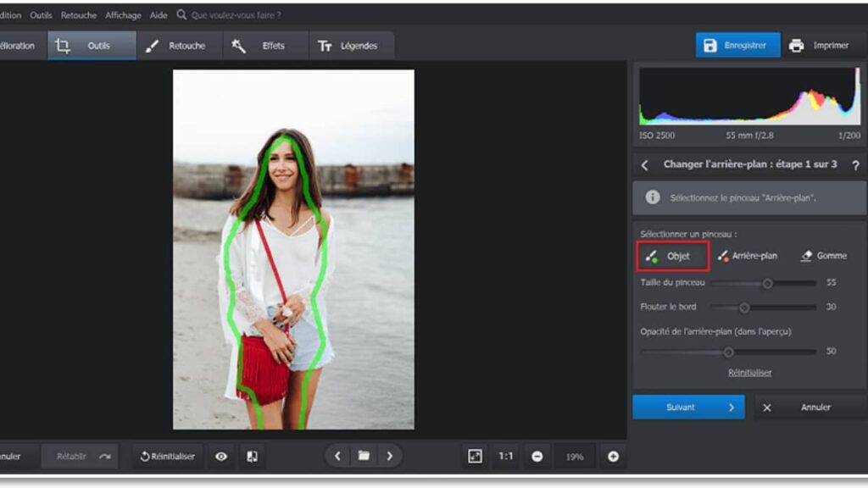Viewport: 868px width, 488px height.
Task: Click the Enregistrer save button
Action: click(x=738, y=46)
